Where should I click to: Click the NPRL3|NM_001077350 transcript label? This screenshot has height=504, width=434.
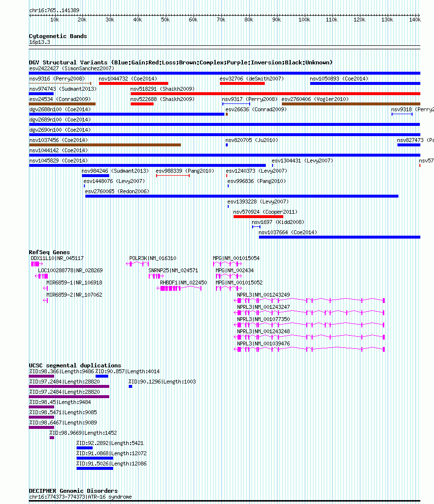pos(263,320)
